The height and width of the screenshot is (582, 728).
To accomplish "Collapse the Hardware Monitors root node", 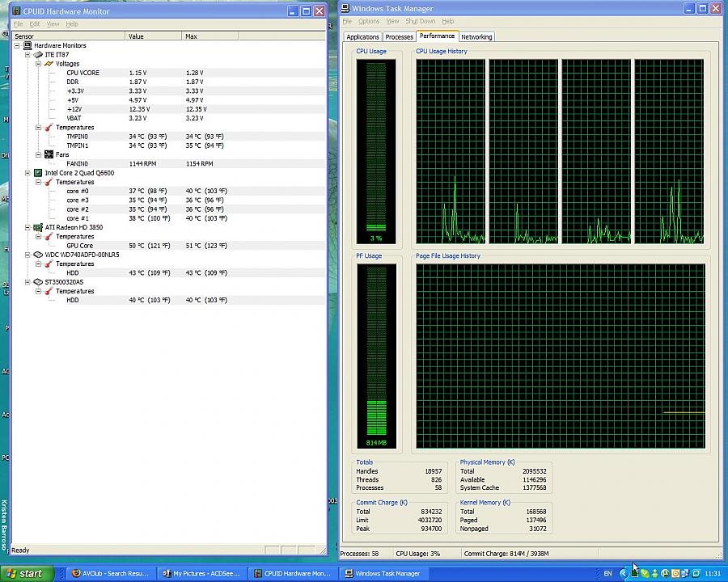I will coord(17,45).
